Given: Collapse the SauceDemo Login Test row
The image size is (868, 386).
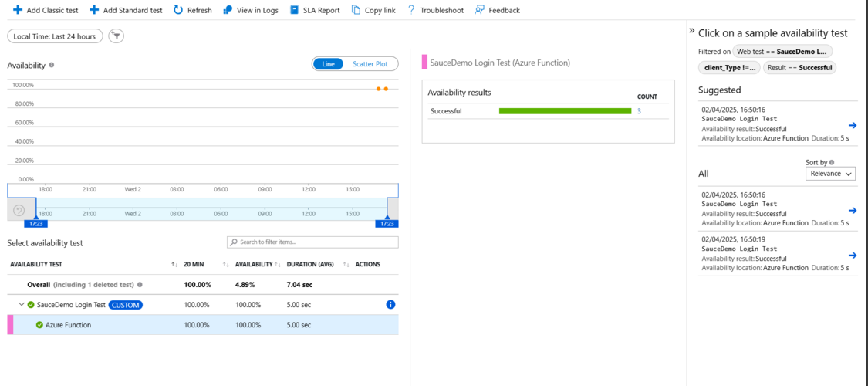Looking at the screenshot, I should point(22,305).
